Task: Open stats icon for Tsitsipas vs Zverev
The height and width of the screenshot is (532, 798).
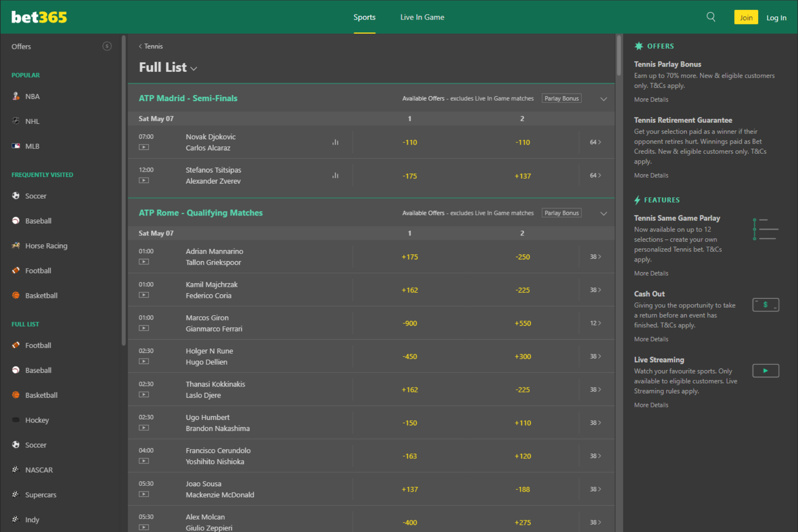Action: pos(335,176)
